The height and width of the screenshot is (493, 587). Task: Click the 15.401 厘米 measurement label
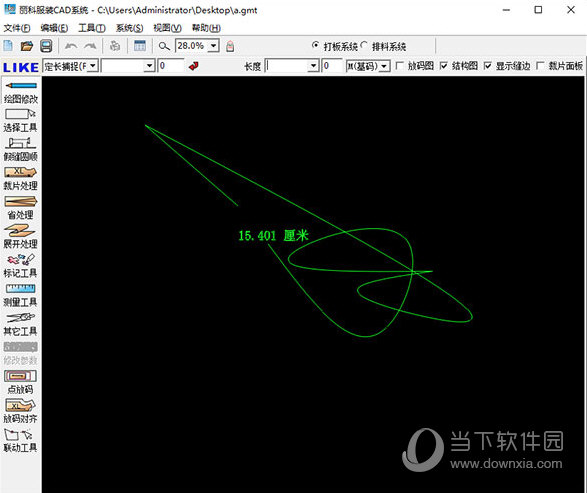[274, 236]
